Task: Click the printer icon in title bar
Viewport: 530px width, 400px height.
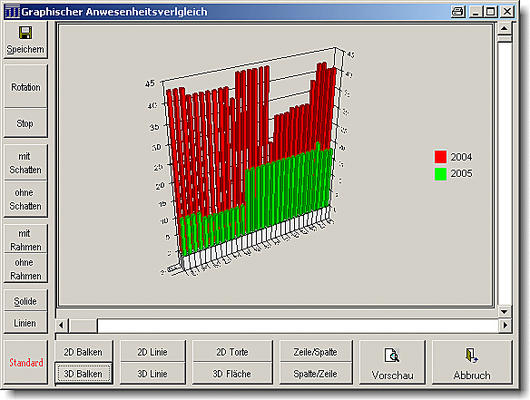Action: pyautogui.click(x=458, y=12)
